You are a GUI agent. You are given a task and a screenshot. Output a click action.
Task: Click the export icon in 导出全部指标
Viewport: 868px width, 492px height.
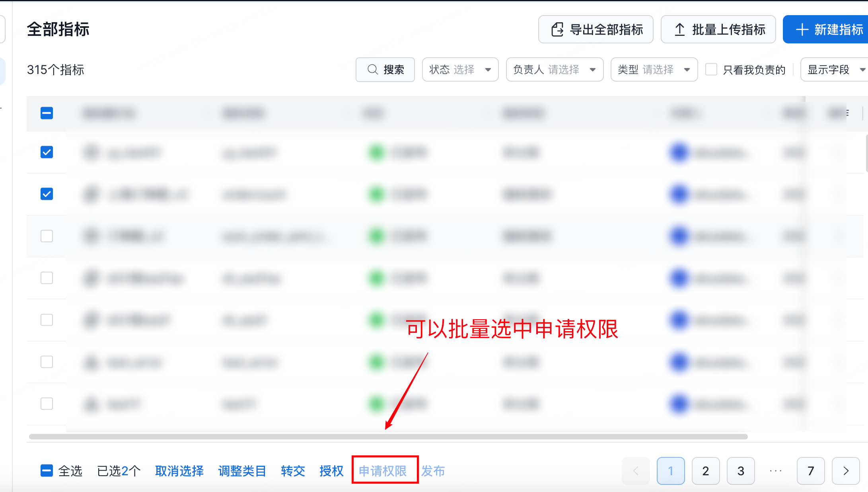(557, 29)
